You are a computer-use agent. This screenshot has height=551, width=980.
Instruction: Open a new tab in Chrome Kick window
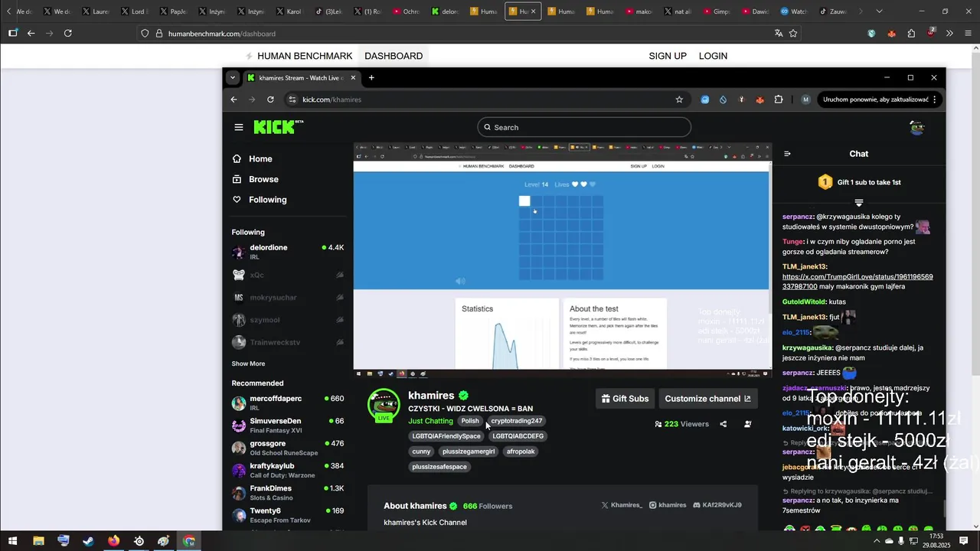pos(371,78)
